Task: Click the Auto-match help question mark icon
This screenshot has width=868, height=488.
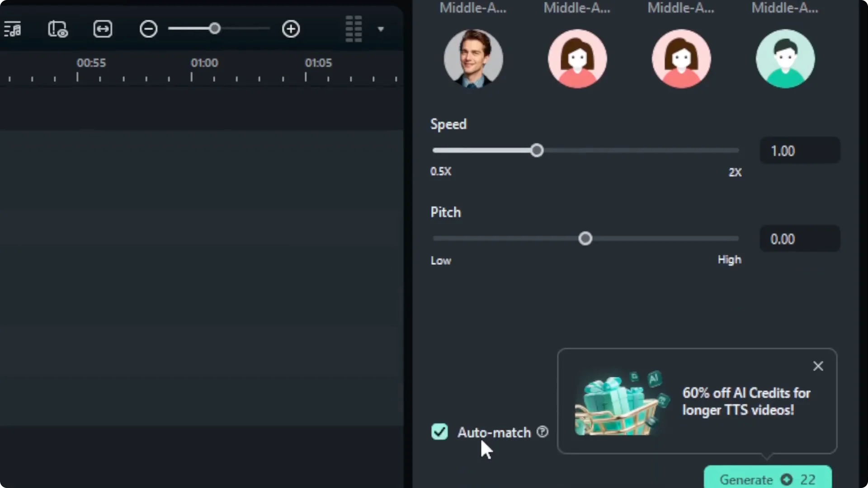Action: point(542,432)
